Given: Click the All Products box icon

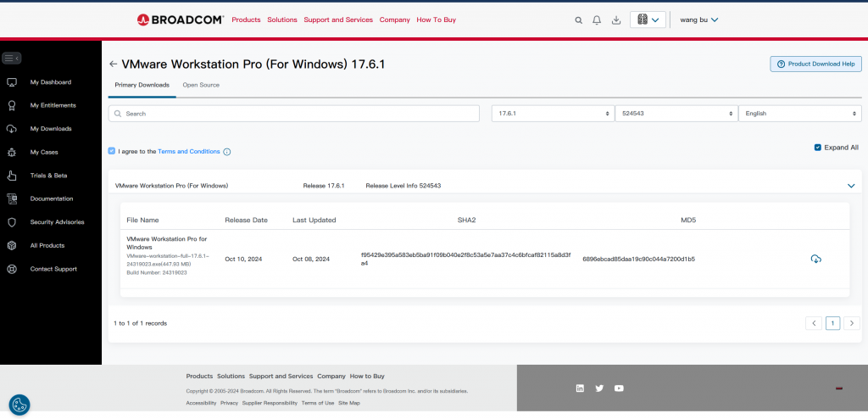Looking at the screenshot, I should click(x=11, y=245).
